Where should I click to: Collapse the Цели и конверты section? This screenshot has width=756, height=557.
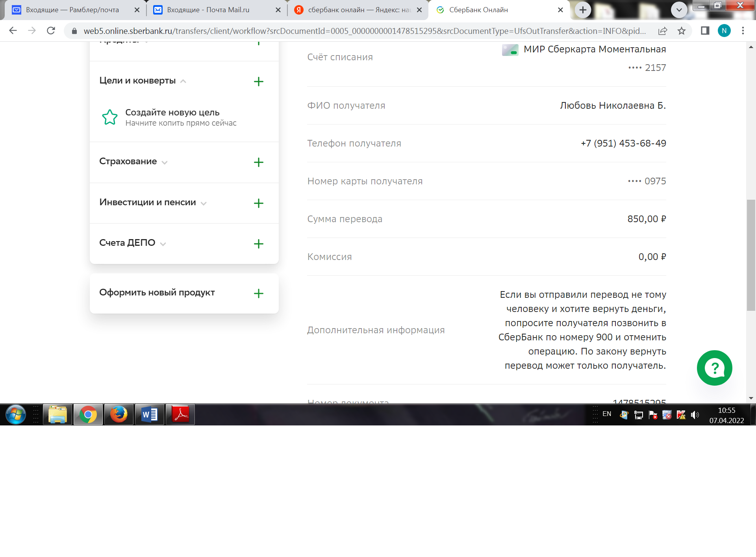183,81
